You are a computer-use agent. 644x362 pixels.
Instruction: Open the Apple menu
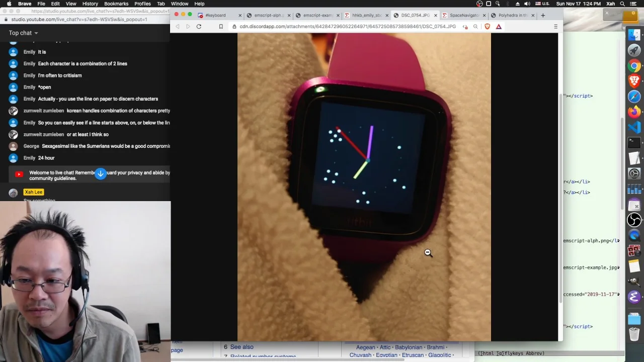point(9,4)
